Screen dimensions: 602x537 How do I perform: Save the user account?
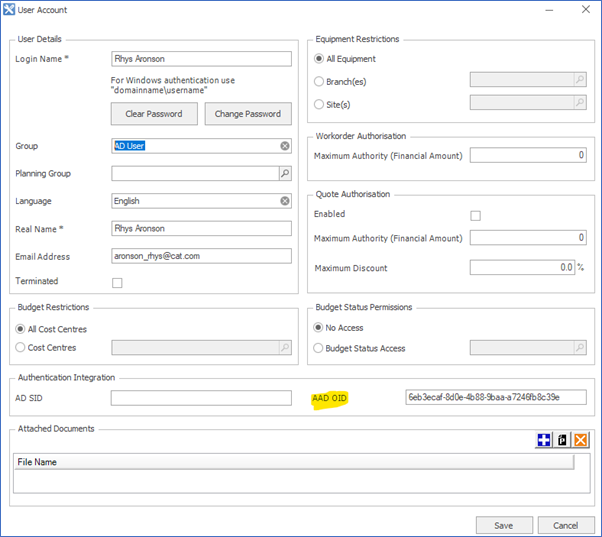(504, 525)
